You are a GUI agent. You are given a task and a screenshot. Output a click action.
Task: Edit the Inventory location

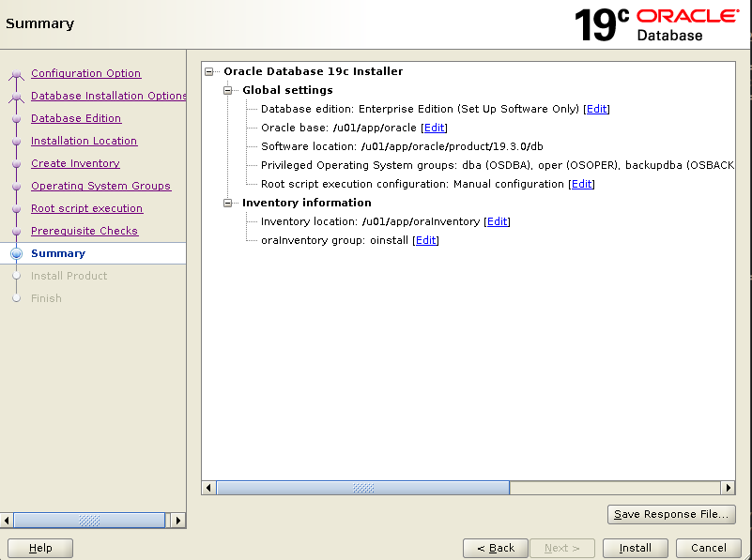[x=498, y=221]
